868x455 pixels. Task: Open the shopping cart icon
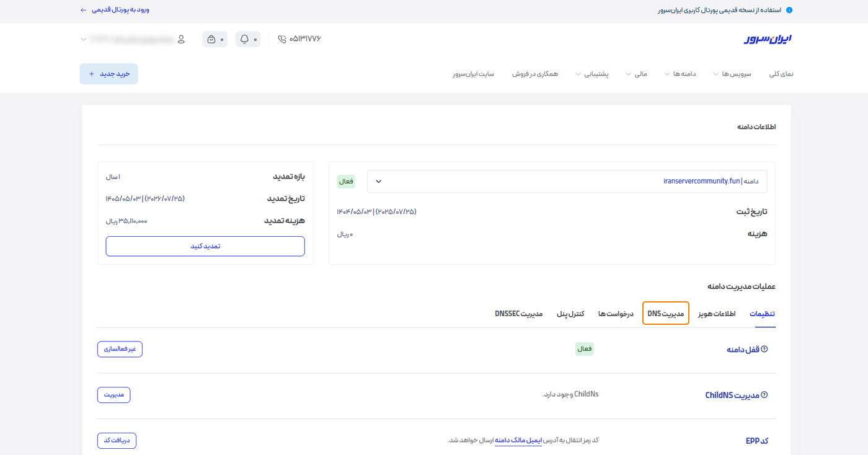point(211,39)
